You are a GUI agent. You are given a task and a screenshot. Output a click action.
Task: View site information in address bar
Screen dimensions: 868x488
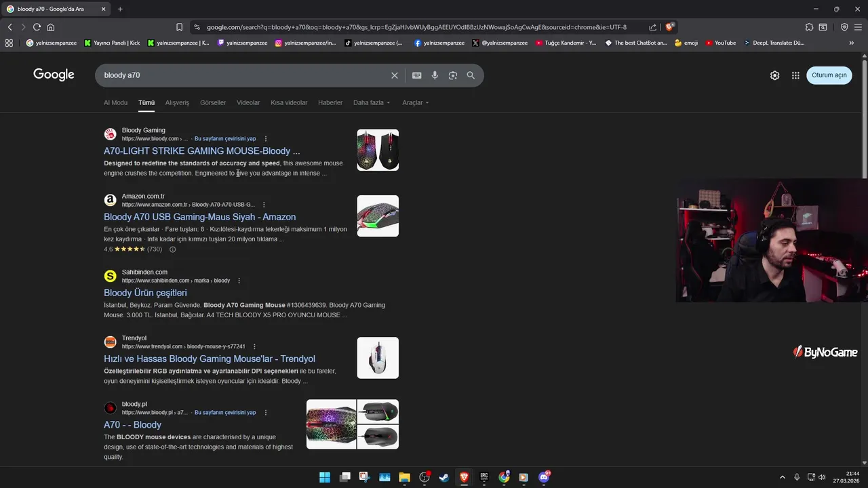pyautogui.click(x=197, y=27)
